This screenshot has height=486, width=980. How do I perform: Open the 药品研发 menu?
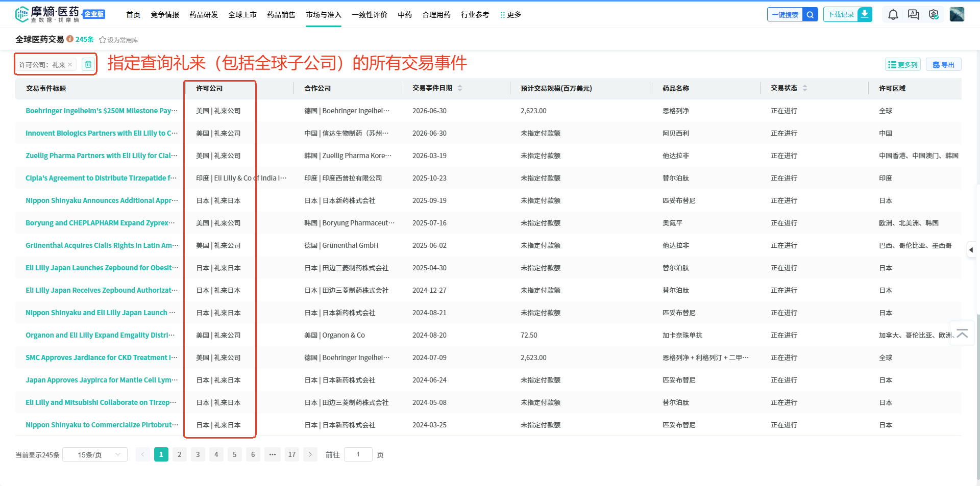pos(204,15)
